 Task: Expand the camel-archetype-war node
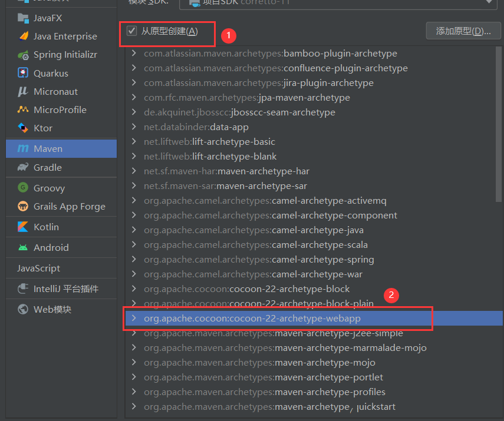pos(134,274)
